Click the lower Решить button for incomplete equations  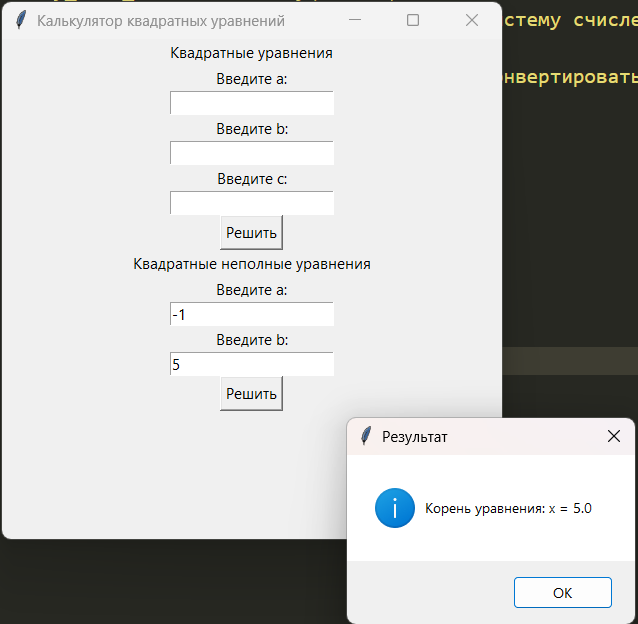click(251, 394)
